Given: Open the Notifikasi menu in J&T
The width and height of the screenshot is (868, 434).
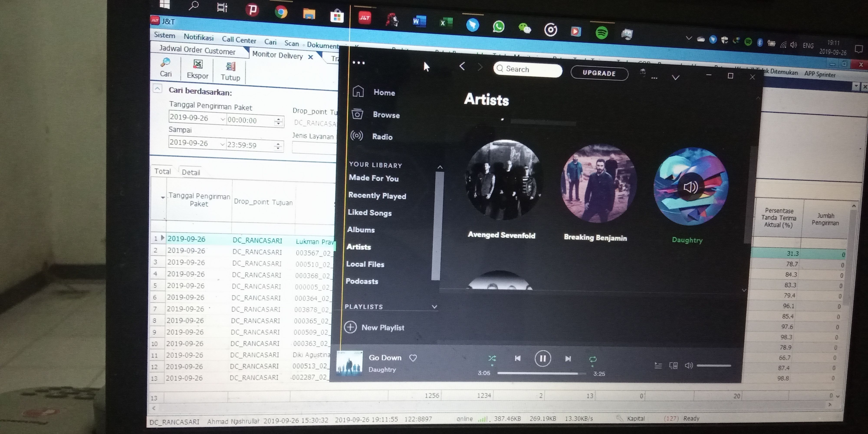Looking at the screenshot, I should (x=199, y=37).
